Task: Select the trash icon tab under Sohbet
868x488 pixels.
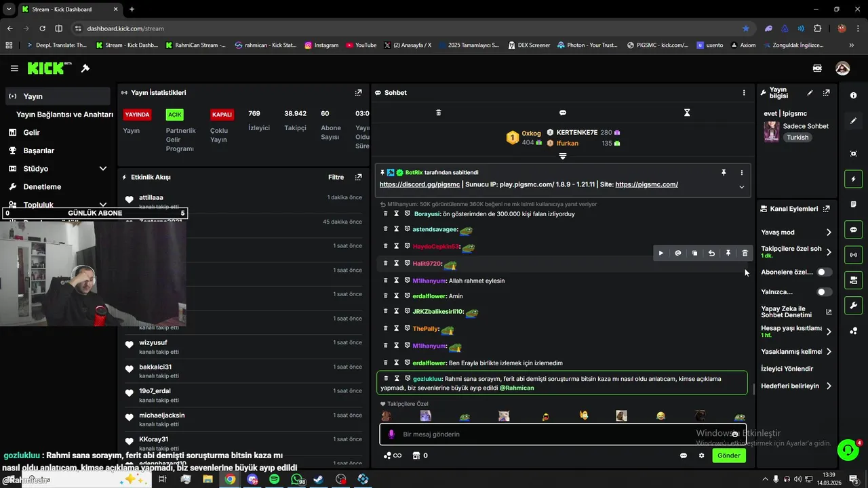Action: pos(438,113)
